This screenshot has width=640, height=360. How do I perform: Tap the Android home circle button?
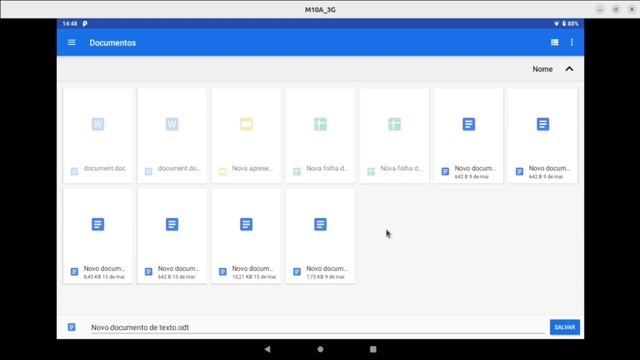tap(320, 349)
